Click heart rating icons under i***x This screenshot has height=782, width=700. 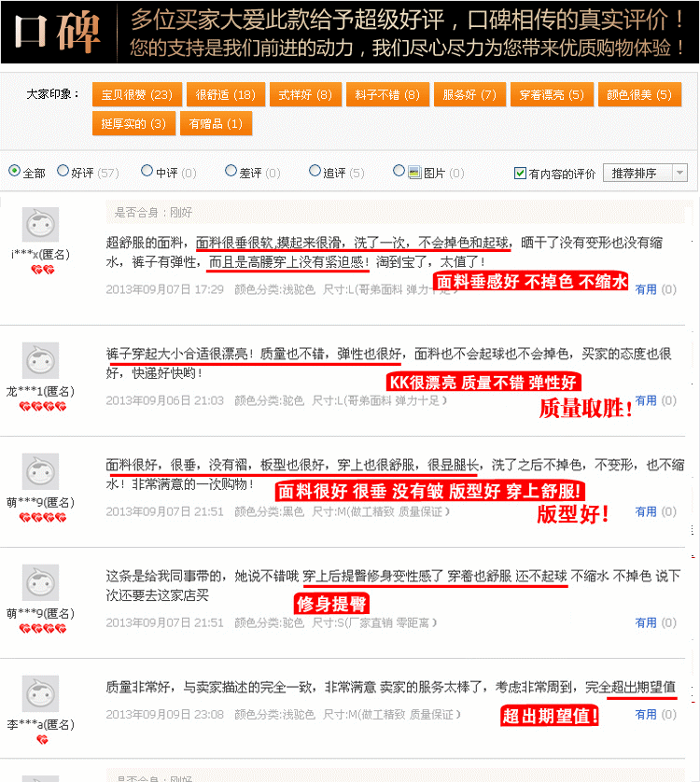pos(42,270)
